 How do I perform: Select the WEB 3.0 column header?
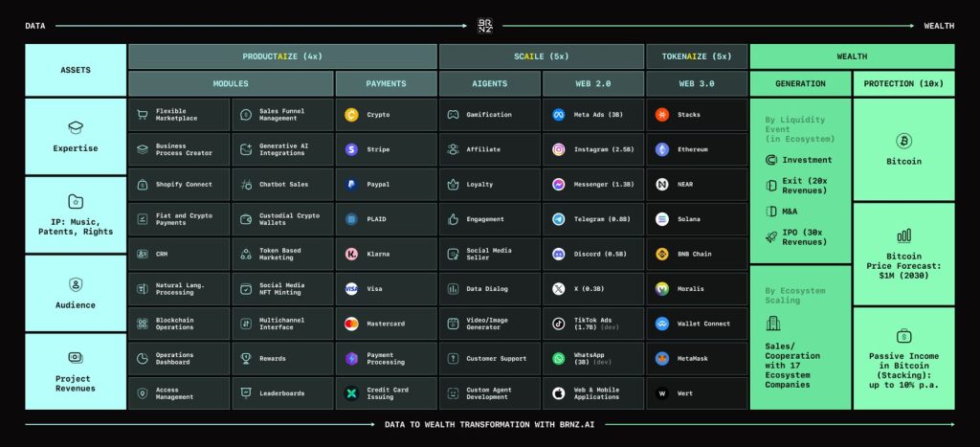click(x=697, y=83)
